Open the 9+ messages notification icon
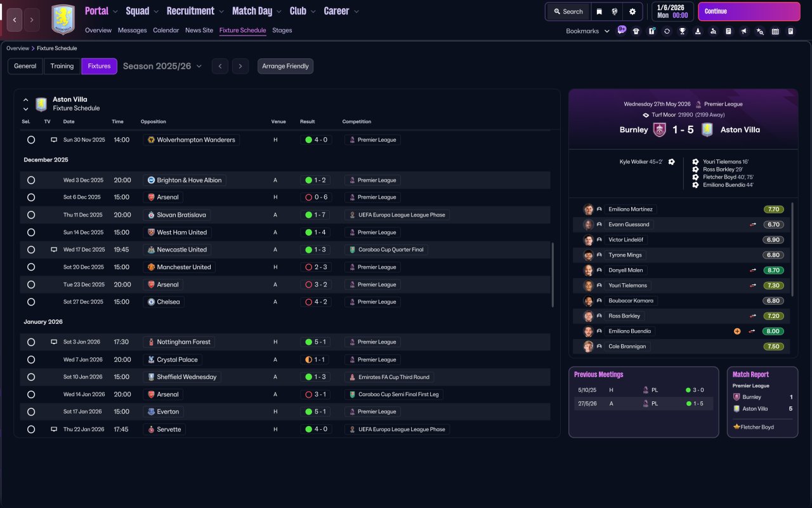 coord(621,30)
